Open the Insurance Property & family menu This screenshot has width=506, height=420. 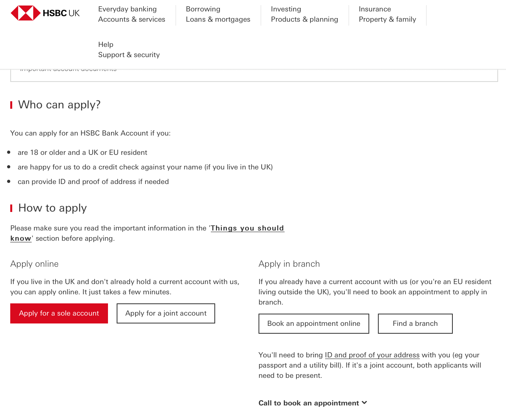coord(387,14)
